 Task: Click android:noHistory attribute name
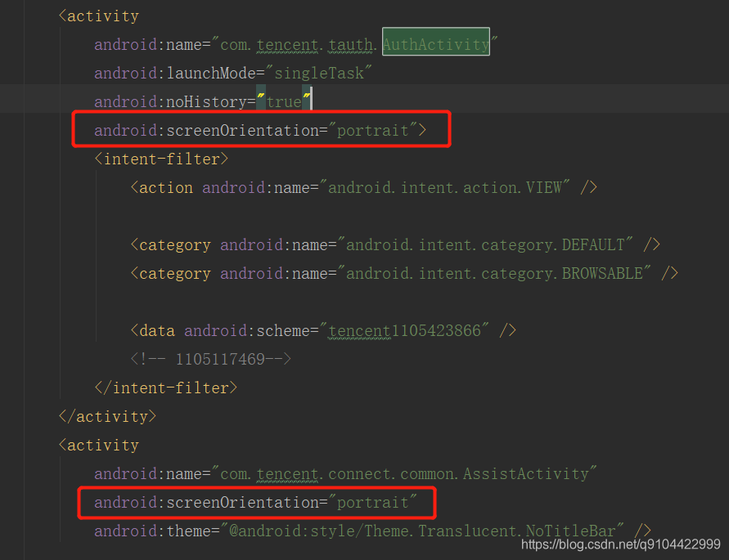[171, 101]
